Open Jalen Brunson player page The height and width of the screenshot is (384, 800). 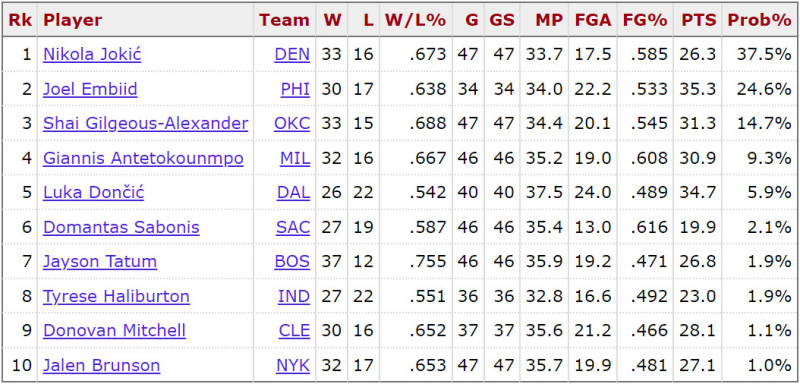[102, 365]
